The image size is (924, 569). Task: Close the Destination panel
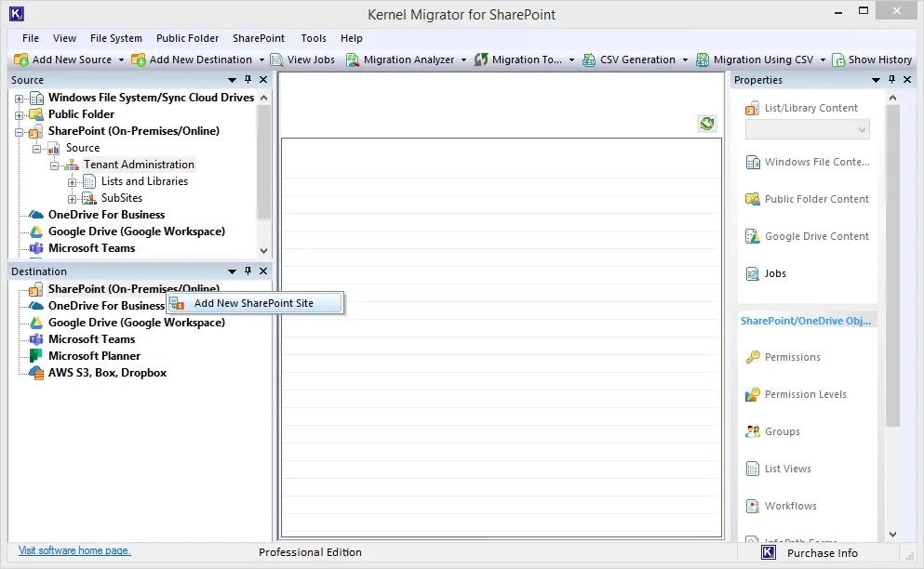[263, 271]
